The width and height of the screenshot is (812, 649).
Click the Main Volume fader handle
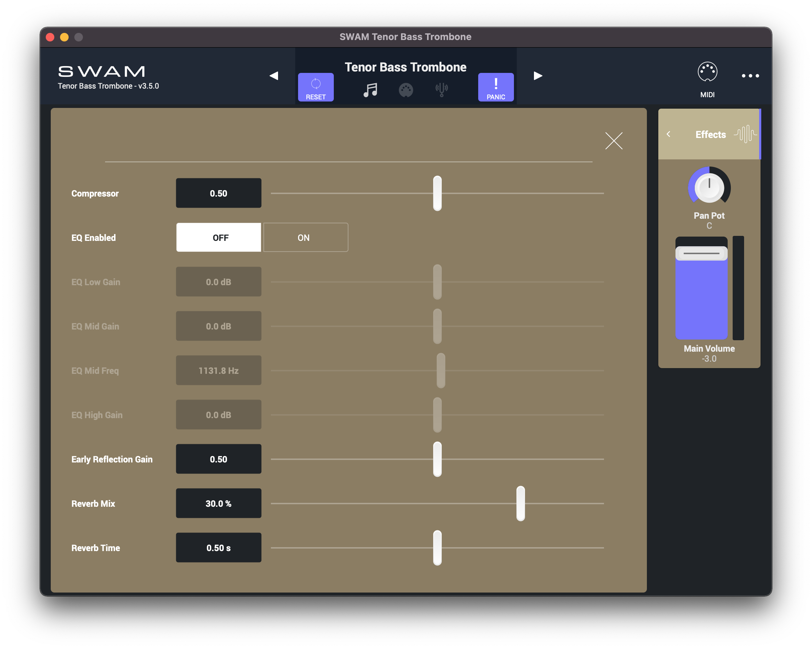pos(701,253)
